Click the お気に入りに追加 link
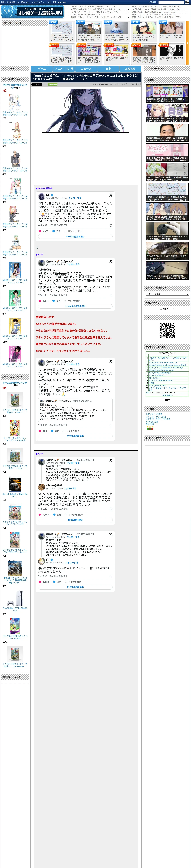Viewport: 191px width, 868px height. click(154, 414)
